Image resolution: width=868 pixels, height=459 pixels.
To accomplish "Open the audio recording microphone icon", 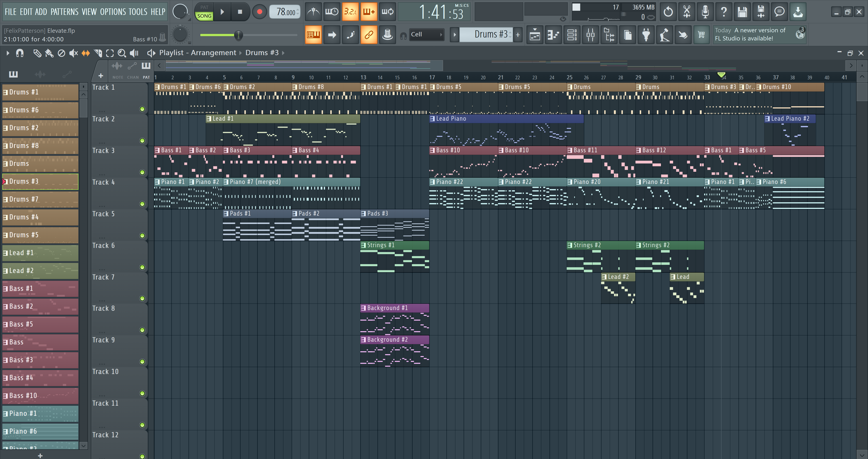I will (x=705, y=12).
